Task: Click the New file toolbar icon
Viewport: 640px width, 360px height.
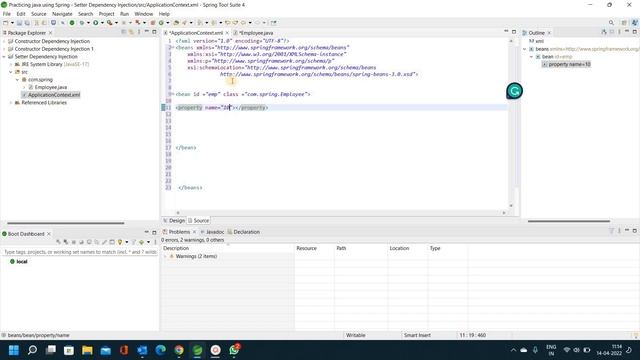Action: click(x=6, y=23)
